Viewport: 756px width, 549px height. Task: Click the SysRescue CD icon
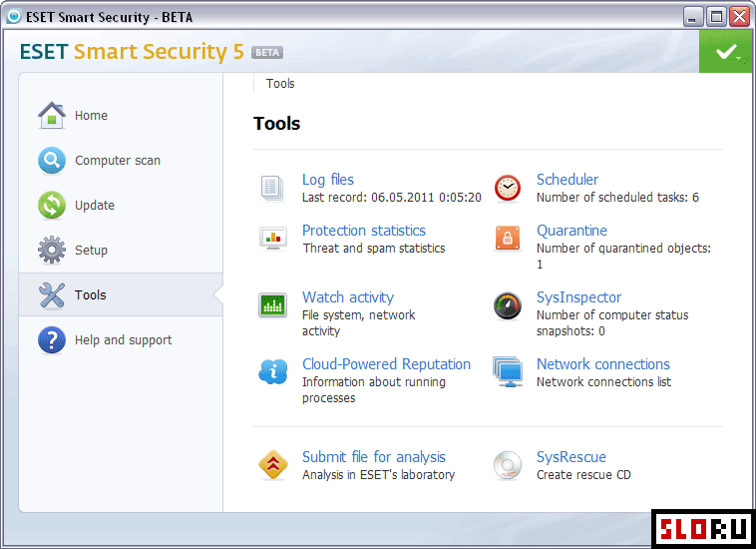[x=508, y=465]
